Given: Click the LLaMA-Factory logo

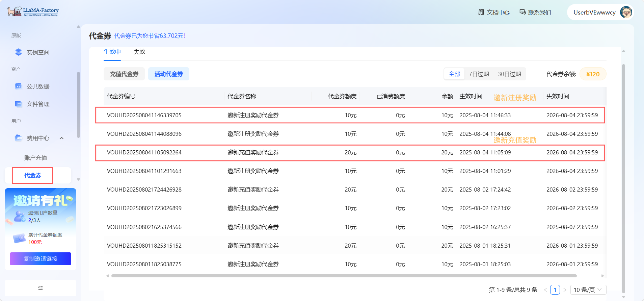Looking at the screenshot, I should click(33, 12).
